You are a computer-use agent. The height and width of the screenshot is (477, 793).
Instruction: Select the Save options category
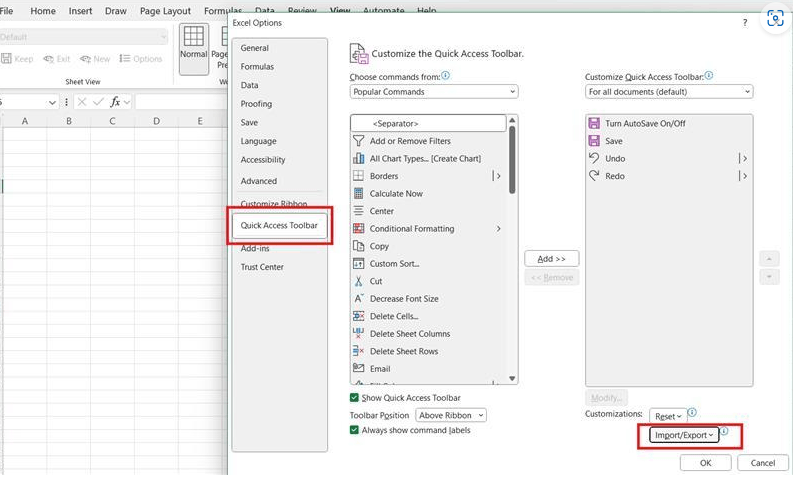point(249,122)
